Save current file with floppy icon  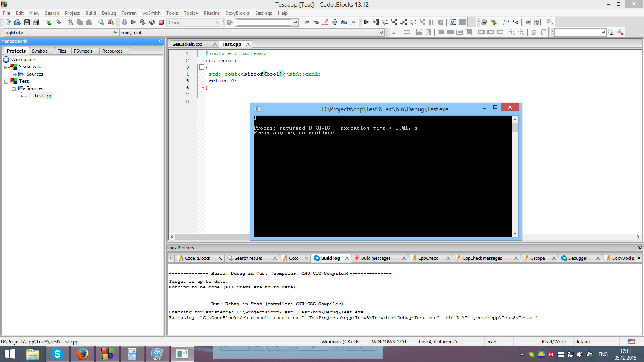click(27, 22)
